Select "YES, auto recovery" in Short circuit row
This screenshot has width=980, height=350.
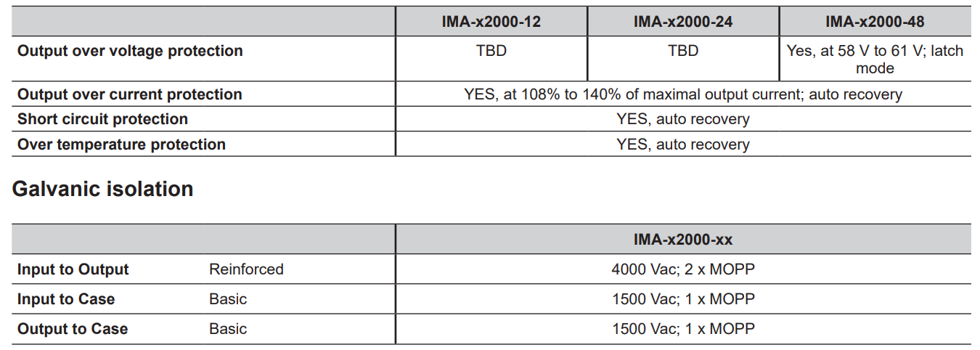682,119
